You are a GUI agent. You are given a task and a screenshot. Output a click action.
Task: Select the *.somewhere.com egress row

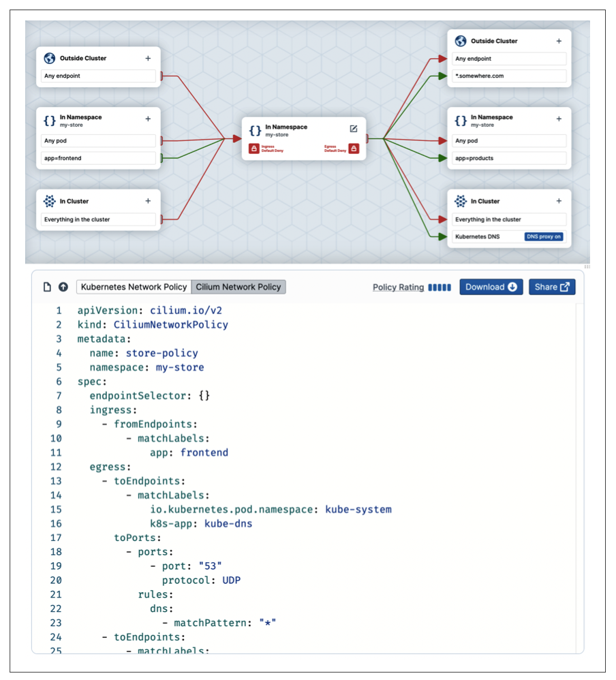509,76
